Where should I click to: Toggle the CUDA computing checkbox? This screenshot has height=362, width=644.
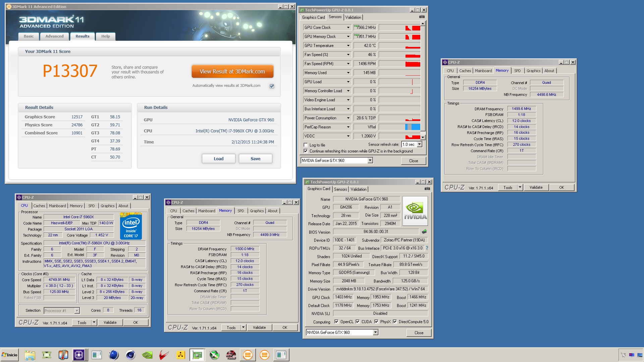pos(358,322)
